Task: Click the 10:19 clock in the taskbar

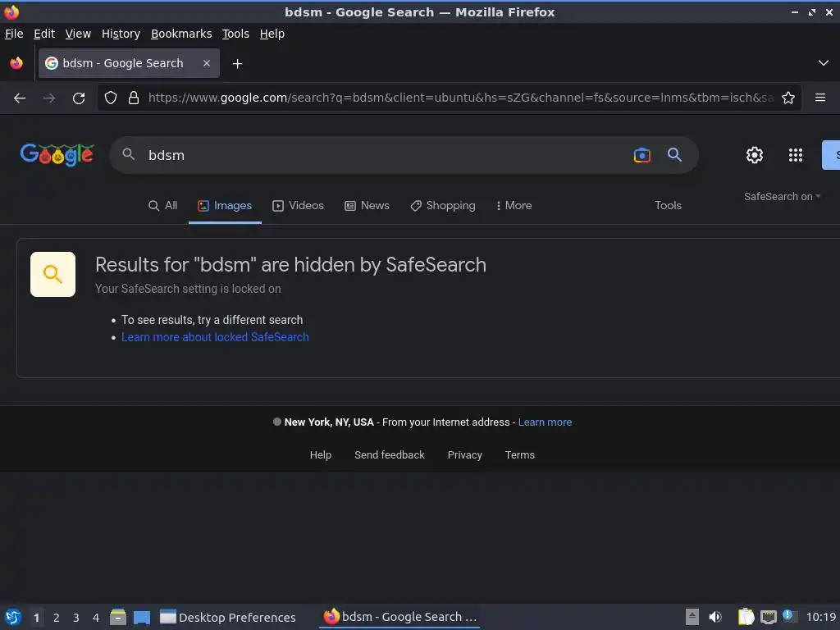Action: [x=821, y=617]
